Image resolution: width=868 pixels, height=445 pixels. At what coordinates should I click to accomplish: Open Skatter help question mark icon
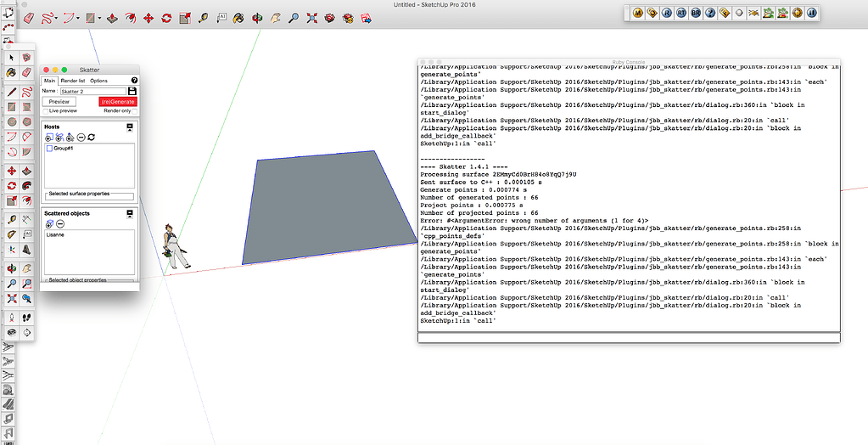[x=135, y=81]
